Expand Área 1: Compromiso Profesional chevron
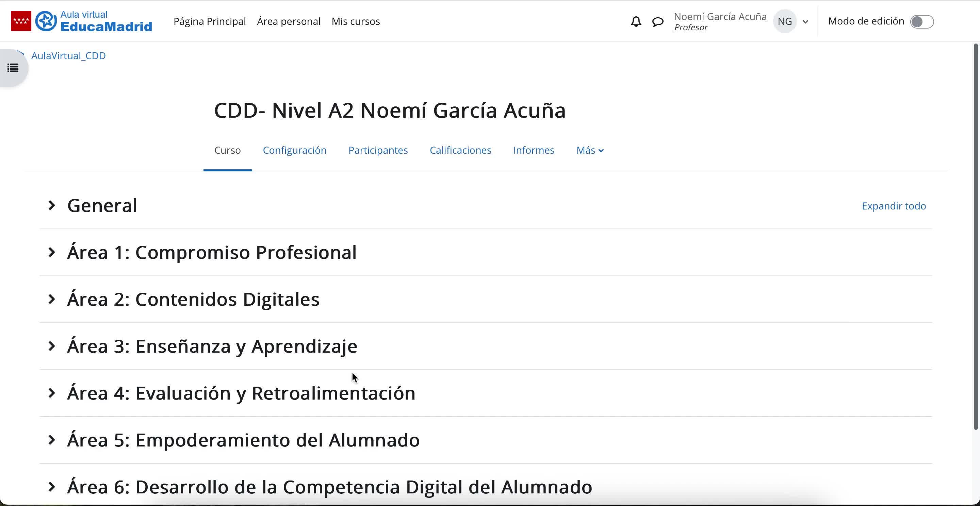980x506 pixels. pos(52,252)
